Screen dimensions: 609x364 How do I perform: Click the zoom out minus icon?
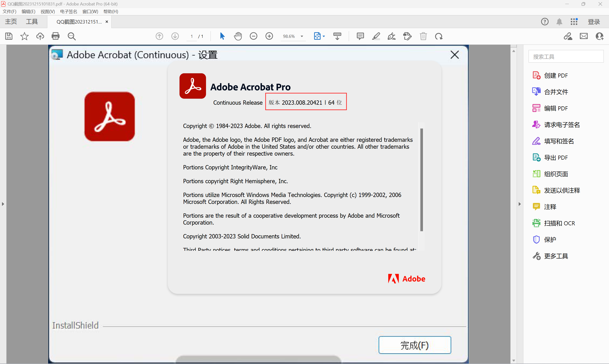[x=253, y=36]
